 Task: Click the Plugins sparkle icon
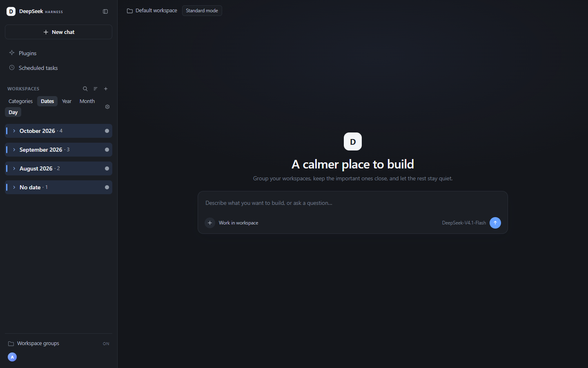click(12, 53)
